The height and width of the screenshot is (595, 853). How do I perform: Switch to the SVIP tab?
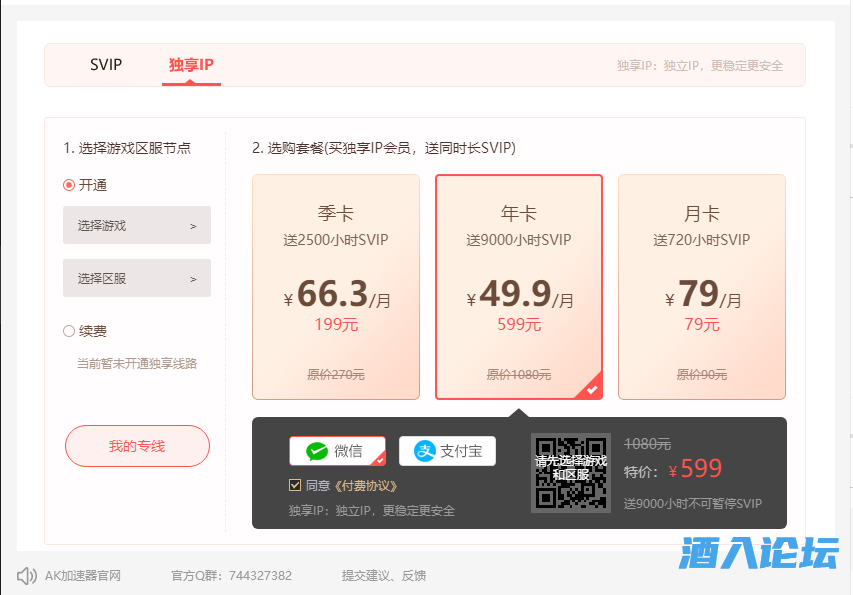tap(105, 65)
